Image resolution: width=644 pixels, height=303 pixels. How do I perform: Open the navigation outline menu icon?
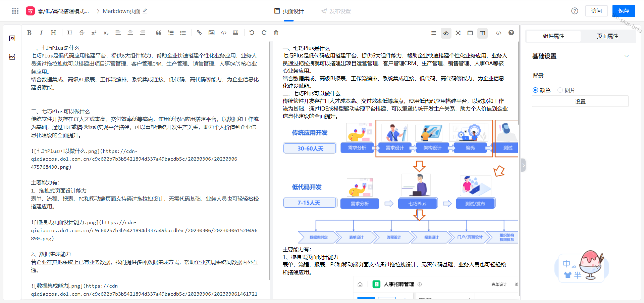[434, 33]
